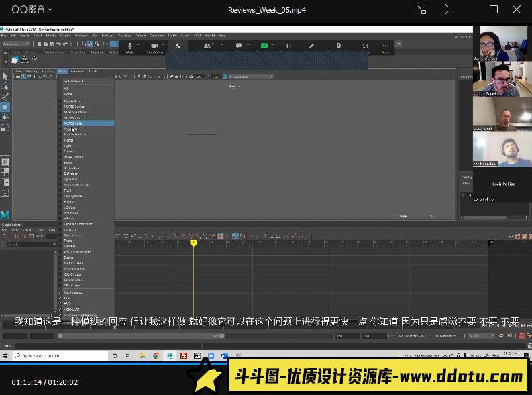Click Graph Editor outliner vertical scrollbar
This screenshot has width=532, height=395.
[55, 281]
